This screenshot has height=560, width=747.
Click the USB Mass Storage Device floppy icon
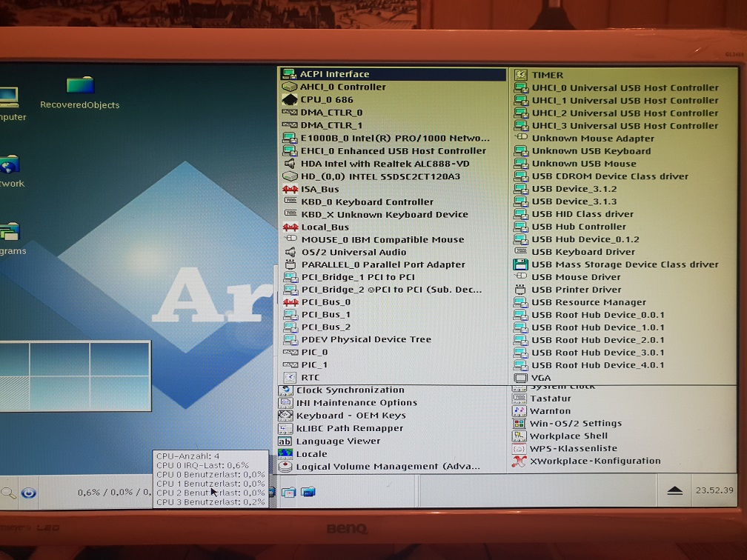pyautogui.click(x=520, y=264)
